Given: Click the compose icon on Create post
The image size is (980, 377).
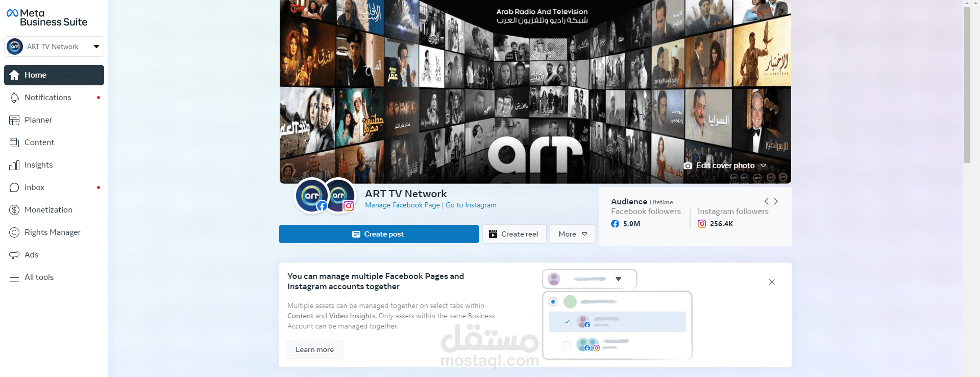Looking at the screenshot, I should [356, 234].
